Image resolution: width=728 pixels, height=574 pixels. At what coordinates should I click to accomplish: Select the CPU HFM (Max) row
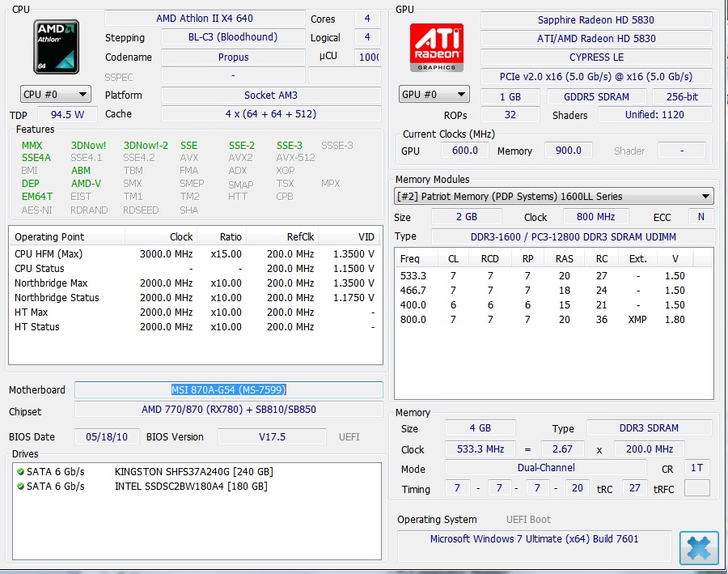pyautogui.click(x=194, y=254)
